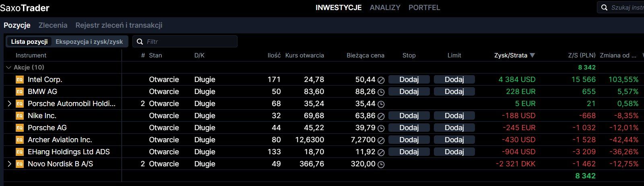Click the market-closed icon in Archer Aviation row
644x186 pixels.
click(381, 140)
